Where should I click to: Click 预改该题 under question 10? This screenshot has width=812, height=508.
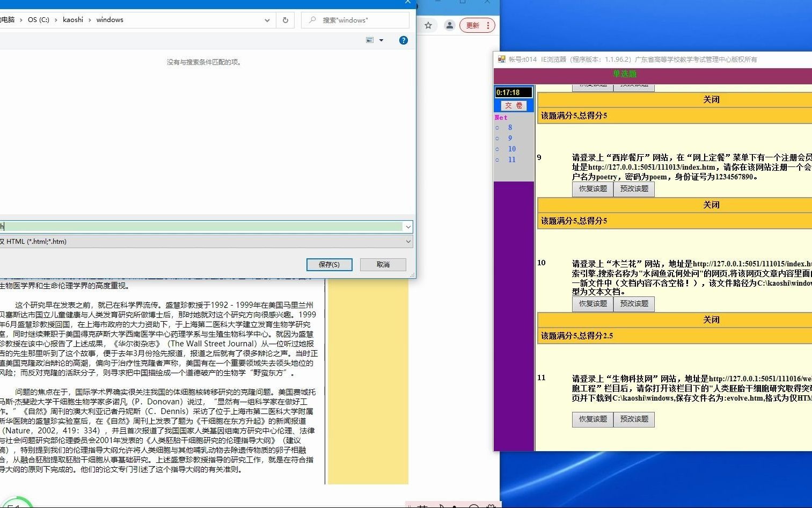[634, 304]
